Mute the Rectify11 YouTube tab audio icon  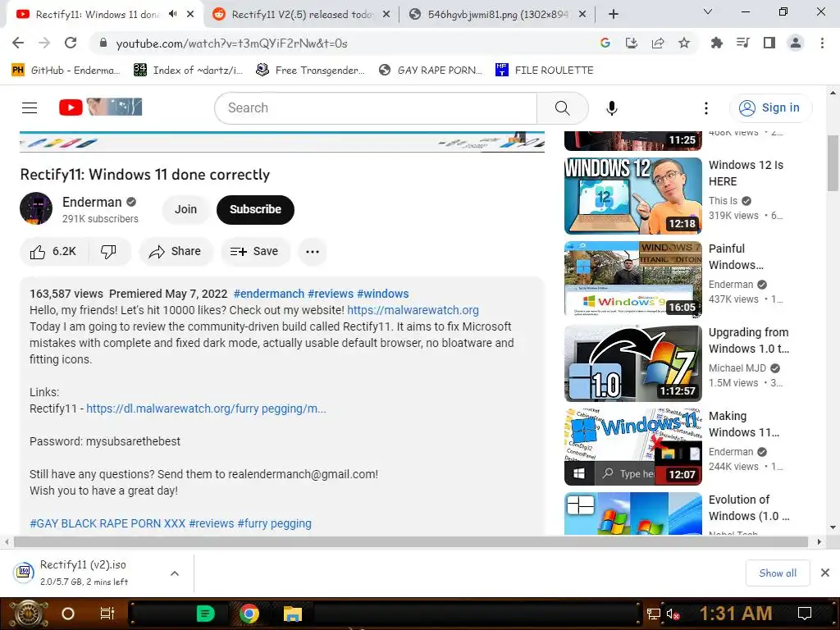pyautogui.click(x=172, y=15)
